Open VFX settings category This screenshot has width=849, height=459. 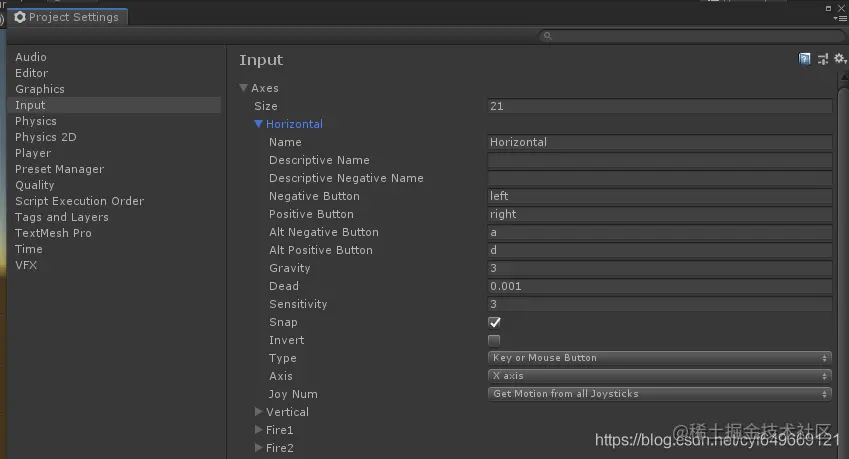[26, 265]
